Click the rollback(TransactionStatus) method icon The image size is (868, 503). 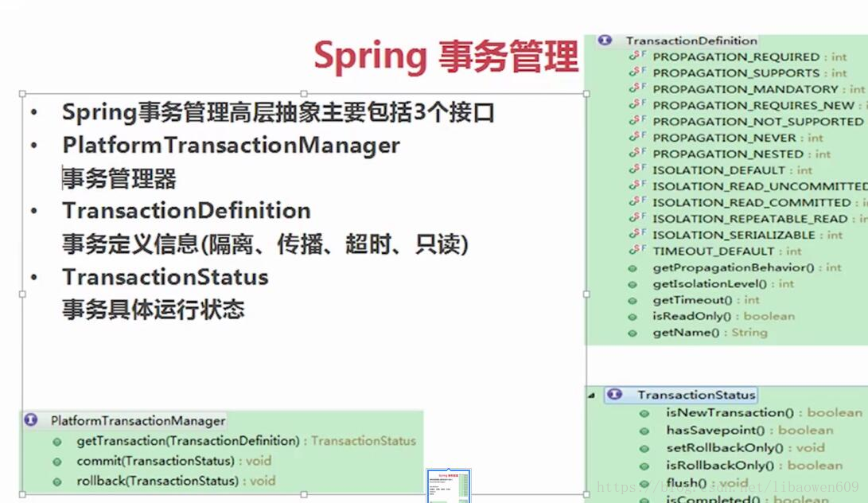pyautogui.click(x=57, y=482)
